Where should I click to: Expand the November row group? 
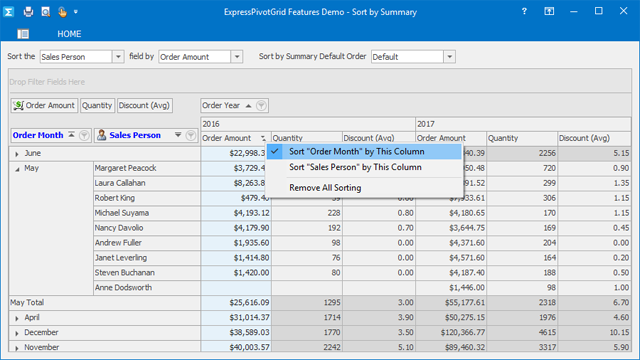17,348
